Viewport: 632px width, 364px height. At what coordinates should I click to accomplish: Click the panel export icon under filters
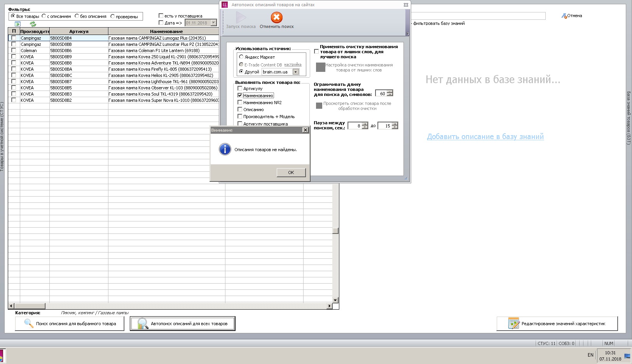tap(17, 24)
